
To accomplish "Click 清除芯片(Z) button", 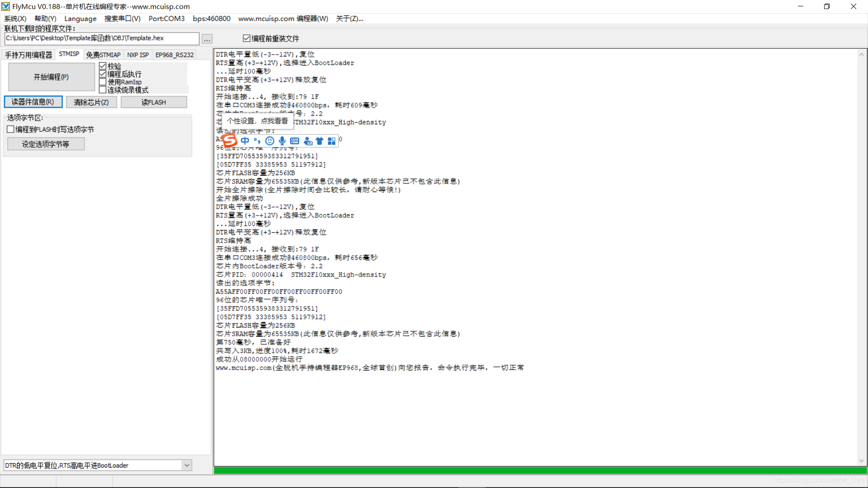I will 91,103.
